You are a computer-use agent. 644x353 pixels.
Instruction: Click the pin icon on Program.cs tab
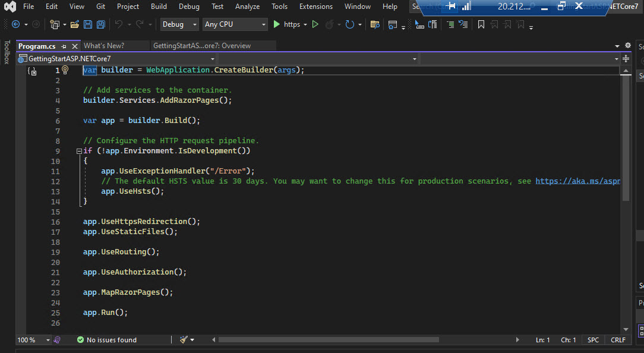pos(64,46)
